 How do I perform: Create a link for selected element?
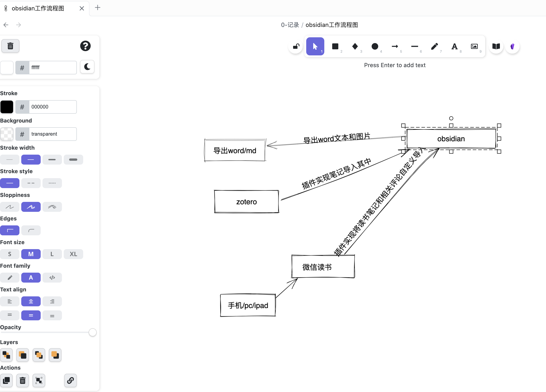(70, 380)
